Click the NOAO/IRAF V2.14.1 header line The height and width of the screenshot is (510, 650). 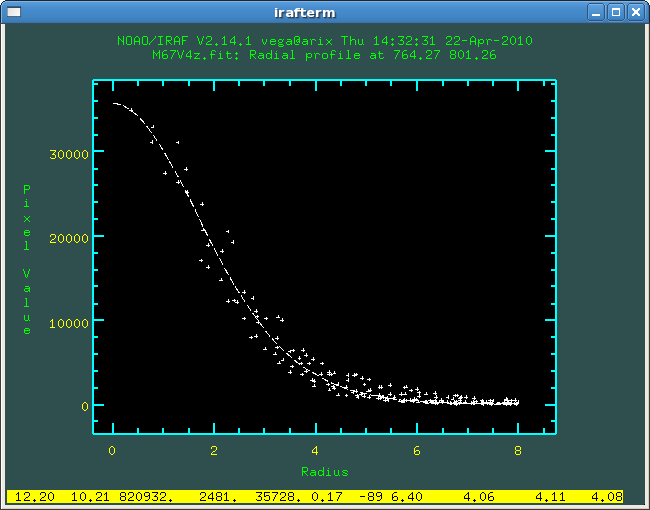pyautogui.click(x=325, y=41)
